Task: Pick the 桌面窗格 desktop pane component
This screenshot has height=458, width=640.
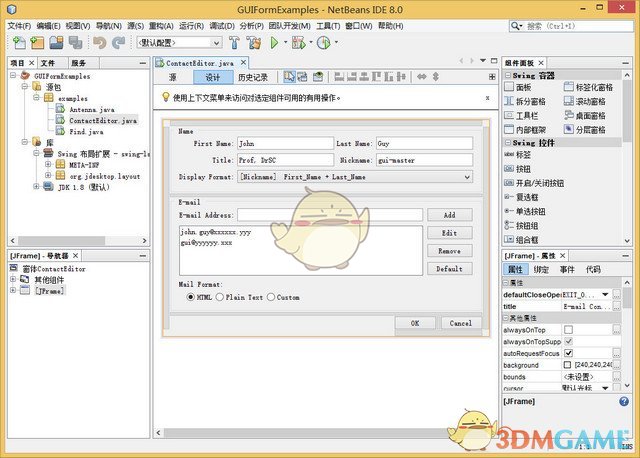Action: tap(584, 116)
